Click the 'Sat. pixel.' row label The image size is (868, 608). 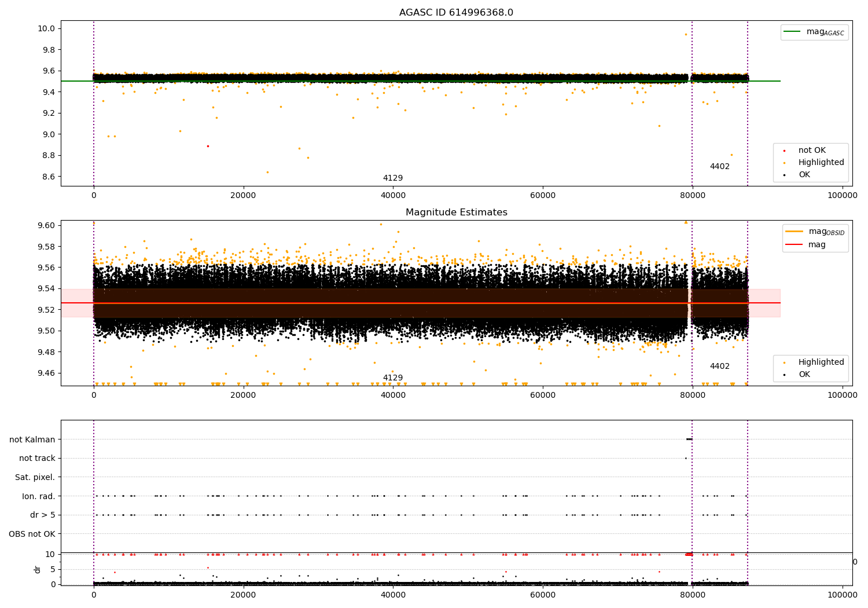coord(35,478)
